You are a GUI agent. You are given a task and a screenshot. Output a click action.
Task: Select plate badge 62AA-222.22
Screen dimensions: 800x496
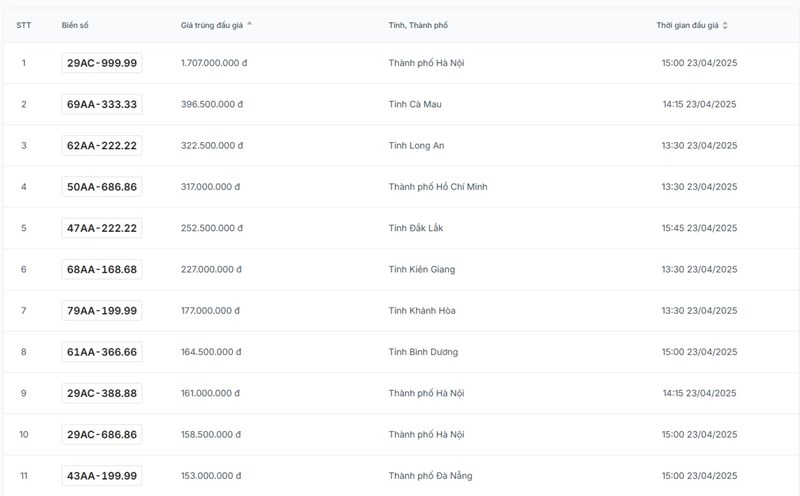[102, 146]
